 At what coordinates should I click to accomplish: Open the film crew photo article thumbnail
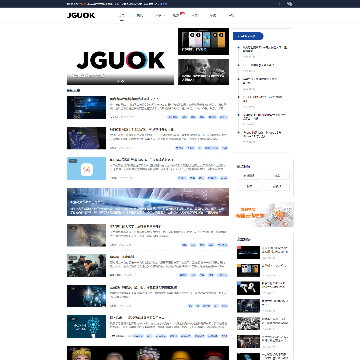(86, 265)
